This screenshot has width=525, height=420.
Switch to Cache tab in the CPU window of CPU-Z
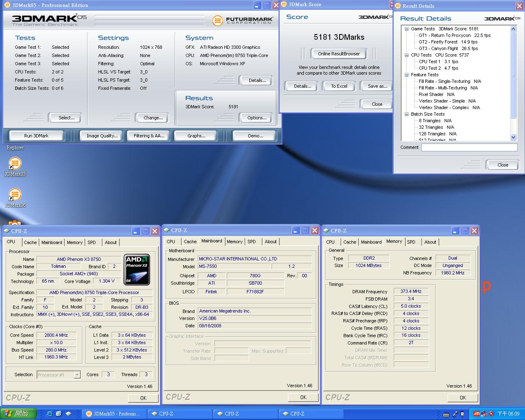(x=30, y=242)
